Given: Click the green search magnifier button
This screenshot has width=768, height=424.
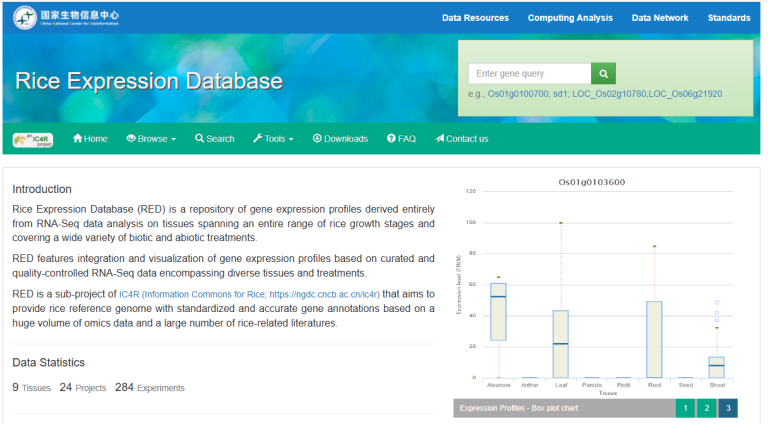Looking at the screenshot, I should point(603,73).
